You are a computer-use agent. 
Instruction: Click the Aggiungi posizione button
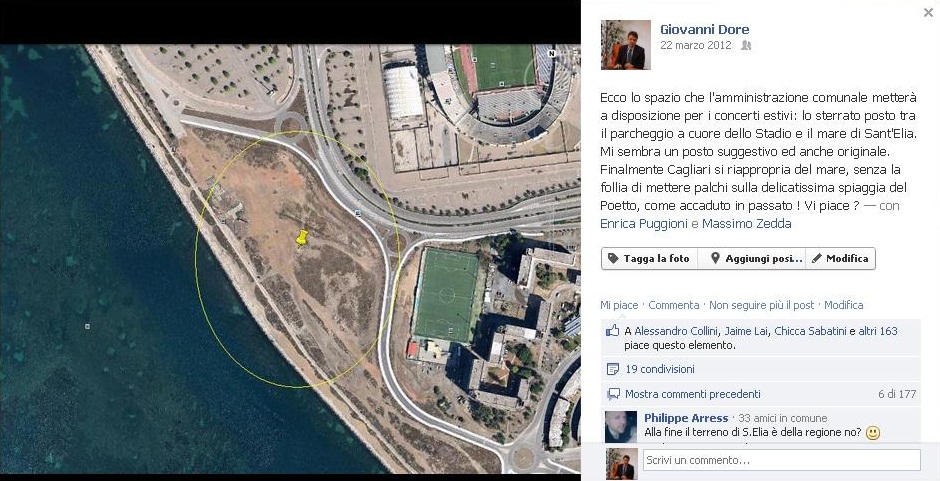[x=752, y=258]
